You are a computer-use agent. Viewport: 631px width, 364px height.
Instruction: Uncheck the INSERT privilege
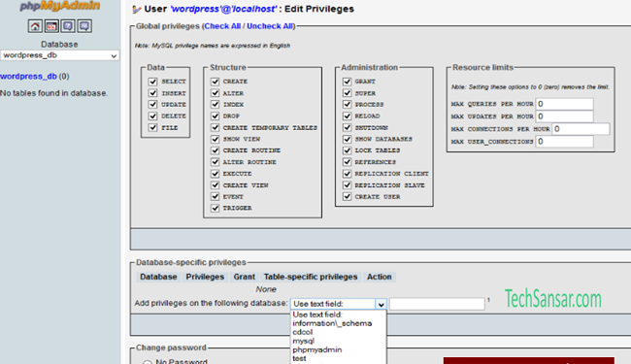[x=153, y=93]
